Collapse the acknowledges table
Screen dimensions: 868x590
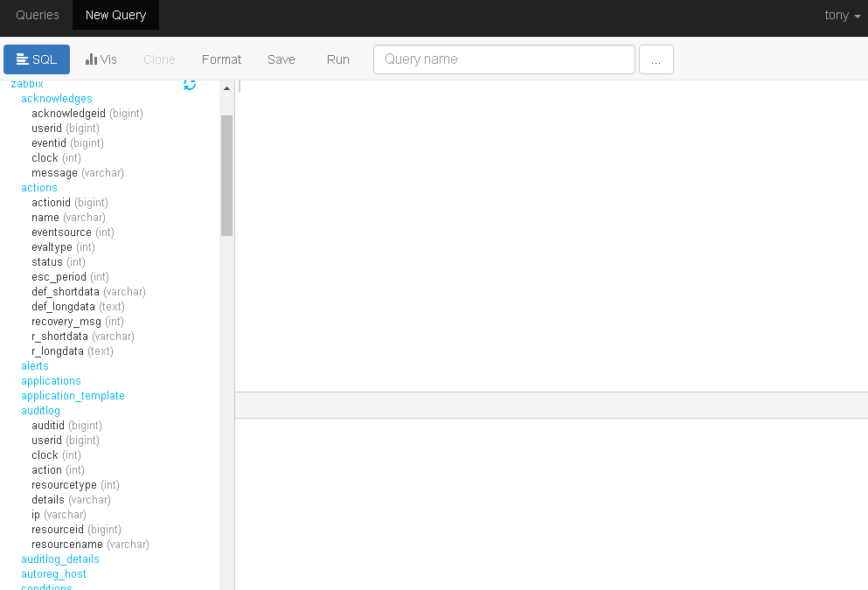(57, 99)
